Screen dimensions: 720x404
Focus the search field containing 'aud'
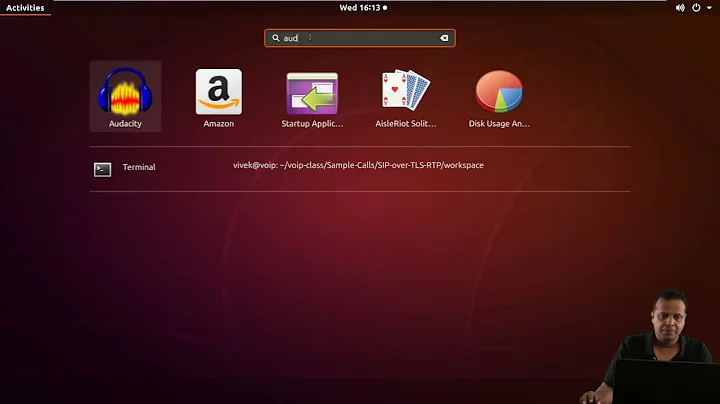360,38
